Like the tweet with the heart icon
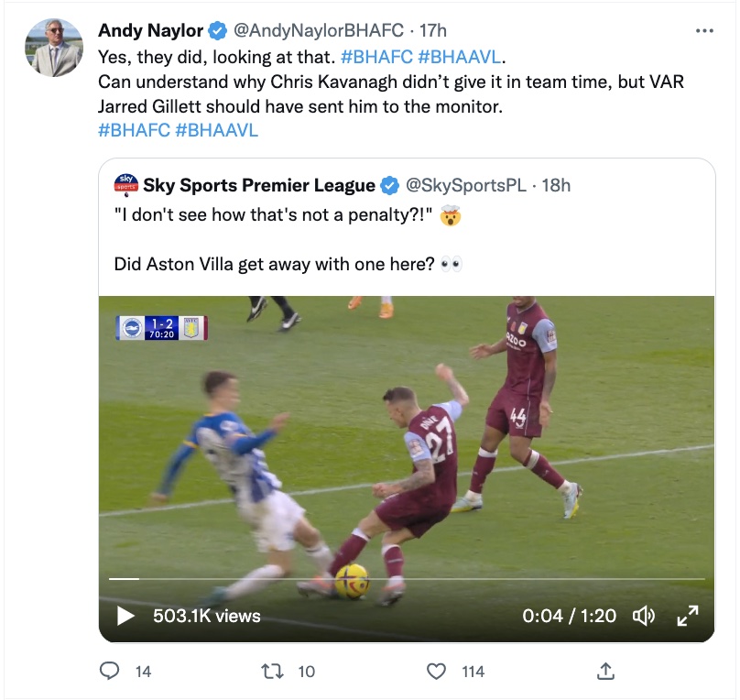Screen dimensions: 740x700 pos(436,672)
